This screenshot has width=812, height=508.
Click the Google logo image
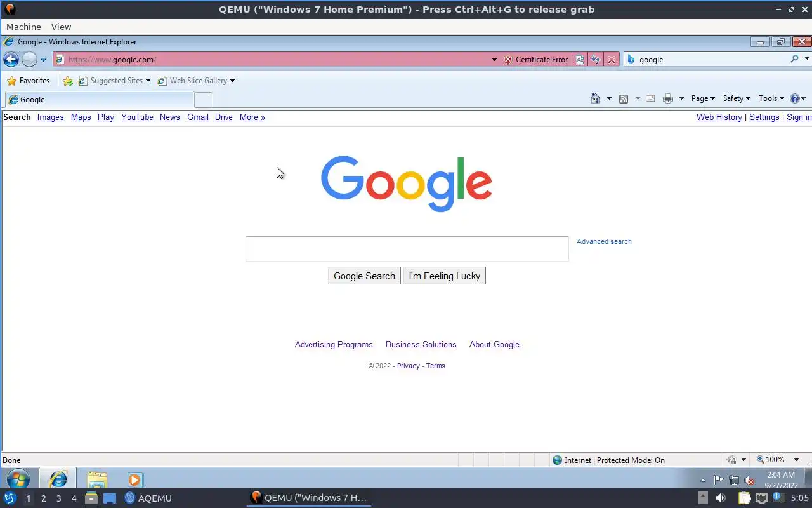pos(407,183)
